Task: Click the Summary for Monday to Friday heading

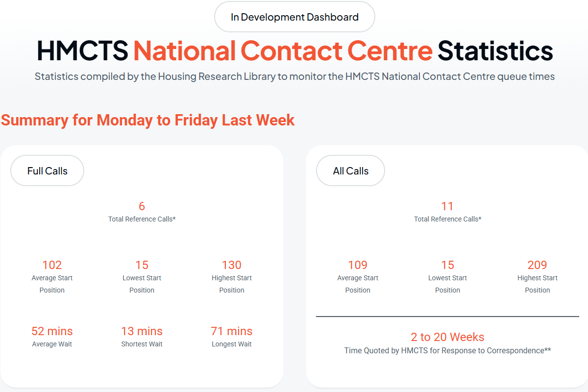Action: click(x=147, y=120)
